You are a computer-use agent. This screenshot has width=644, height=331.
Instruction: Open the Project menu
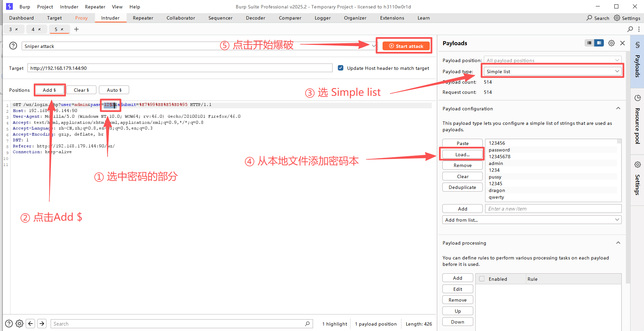45,6
